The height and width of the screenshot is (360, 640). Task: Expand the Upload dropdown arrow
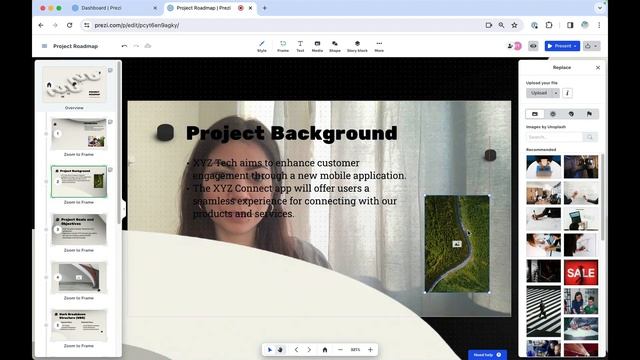pyautogui.click(x=556, y=93)
